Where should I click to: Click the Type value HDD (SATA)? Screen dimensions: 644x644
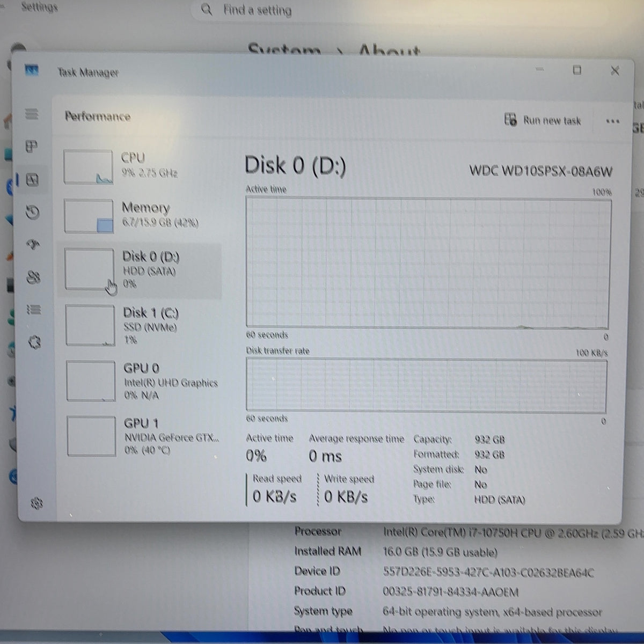[499, 500]
